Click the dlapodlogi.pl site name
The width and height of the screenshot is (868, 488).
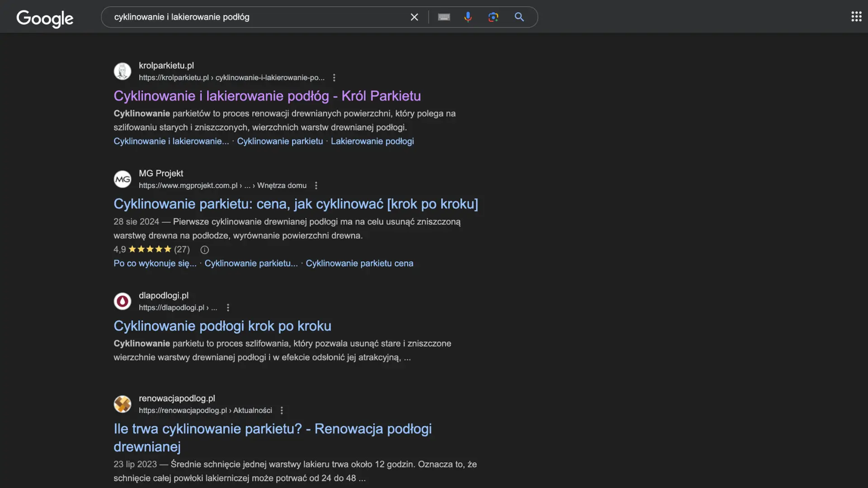[164, 296]
